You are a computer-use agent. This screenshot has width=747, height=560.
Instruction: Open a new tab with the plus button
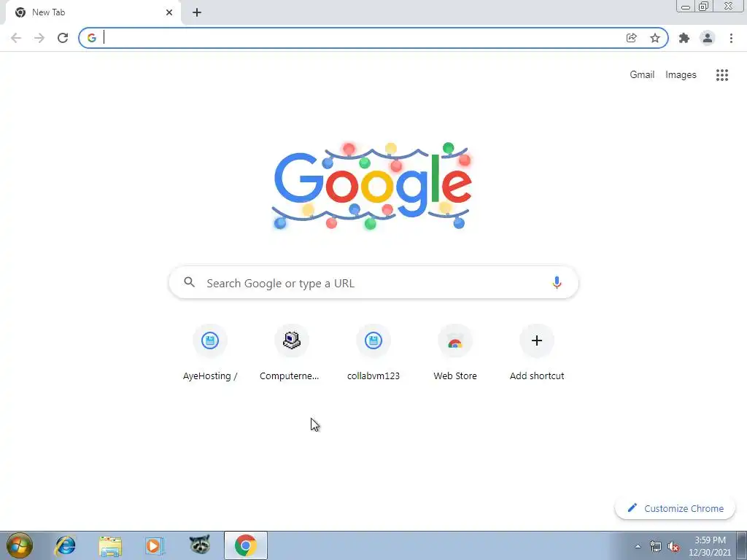[197, 12]
